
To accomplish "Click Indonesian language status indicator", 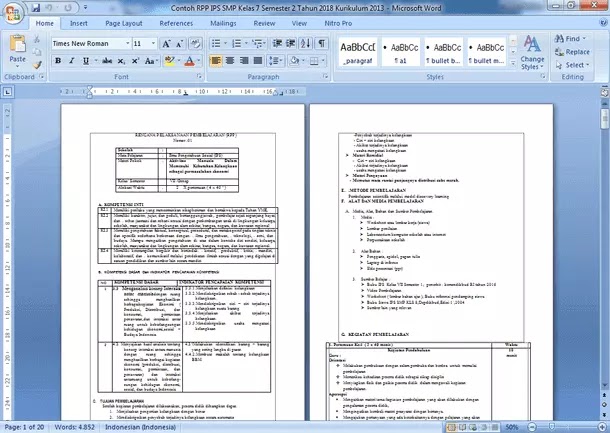I will (x=140, y=427).
